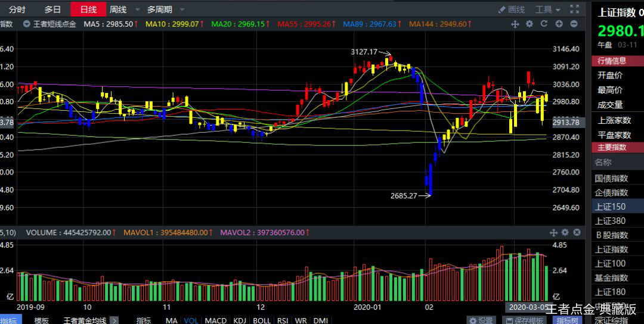Switch to 周线 weekly tab
The height and width of the screenshot is (324, 644).
click(x=118, y=10)
